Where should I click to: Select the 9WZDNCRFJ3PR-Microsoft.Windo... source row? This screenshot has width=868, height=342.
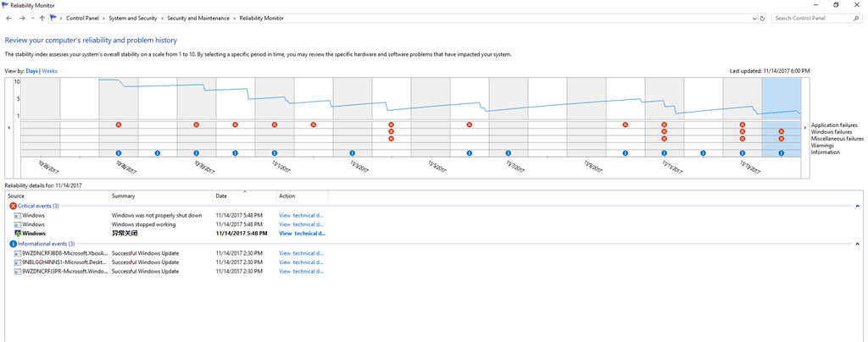coord(169,271)
